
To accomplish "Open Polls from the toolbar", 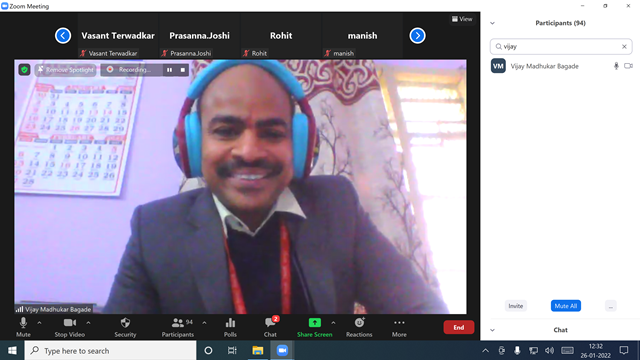I will coord(230,327).
